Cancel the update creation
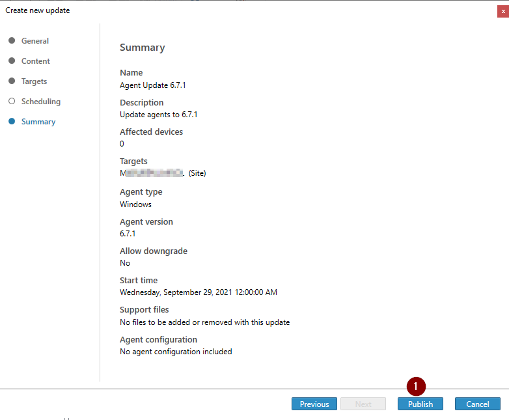The height and width of the screenshot is (420, 509). coord(478,404)
